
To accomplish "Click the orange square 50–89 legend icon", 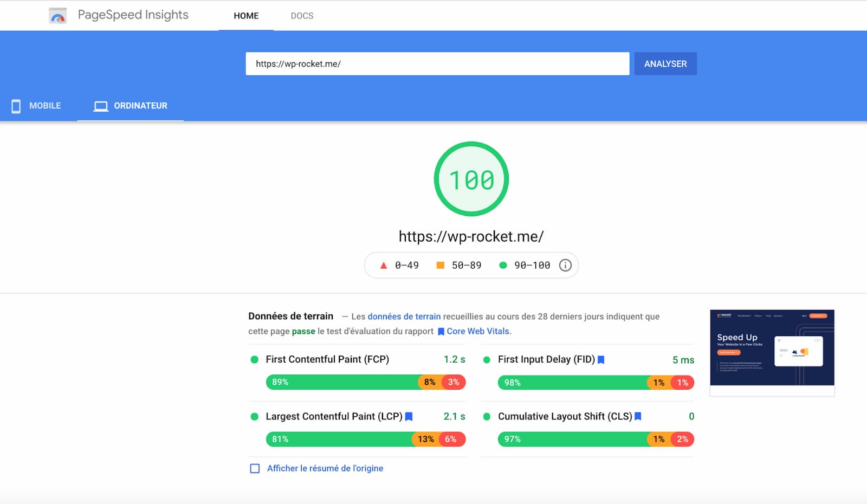I will (441, 265).
